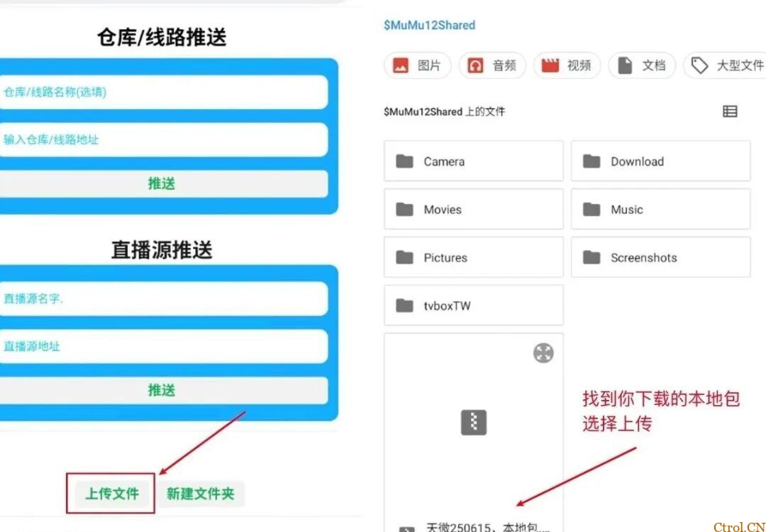Open the Movies folder
766x532 pixels.
[473, 209]
